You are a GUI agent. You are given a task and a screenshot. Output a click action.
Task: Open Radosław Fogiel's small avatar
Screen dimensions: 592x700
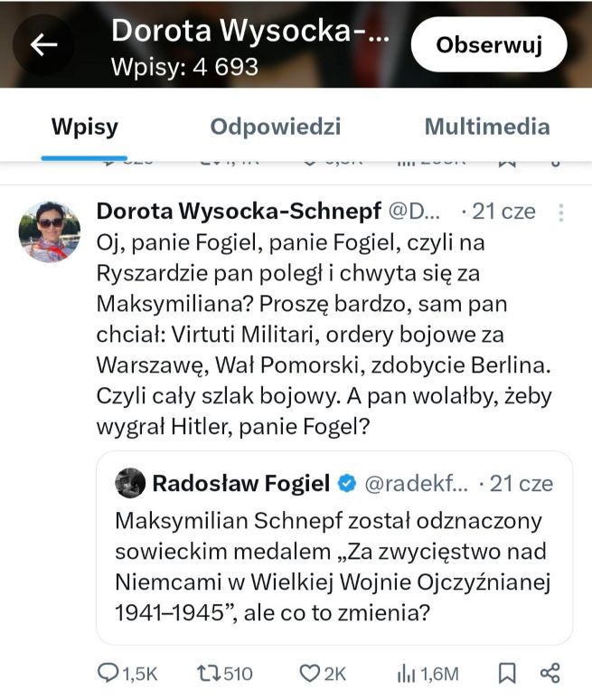click(130, 483)
